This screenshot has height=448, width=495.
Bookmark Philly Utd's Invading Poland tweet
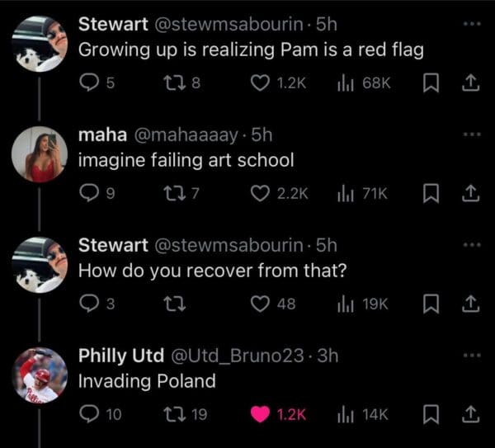click(x=431, y=414)
